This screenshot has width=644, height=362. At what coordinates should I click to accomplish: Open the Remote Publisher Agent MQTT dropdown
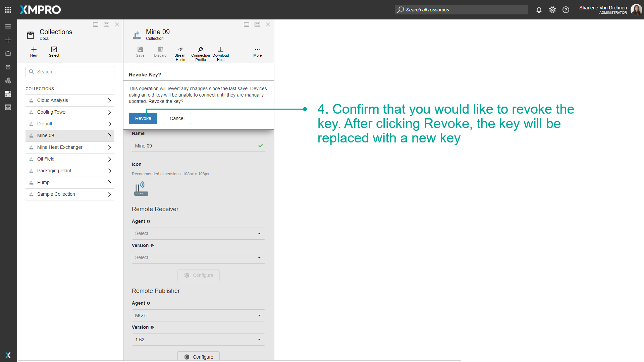click(x=198, y=315)
